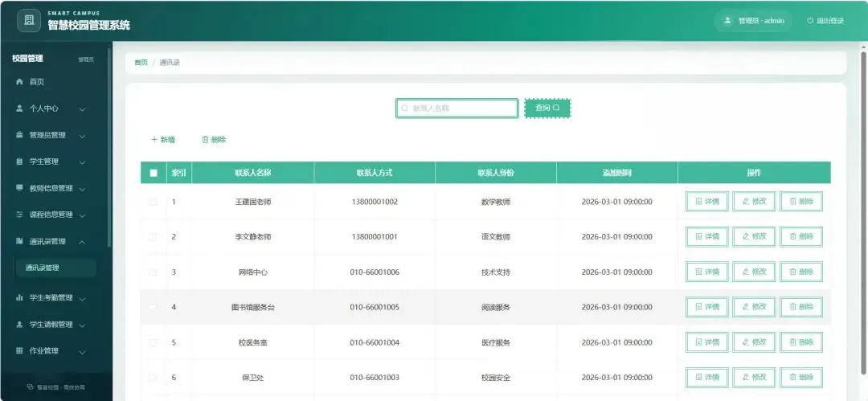Click the 首页 home icon in sidebar
Viewport: 868px width, 401px height.
pos(20,81)
